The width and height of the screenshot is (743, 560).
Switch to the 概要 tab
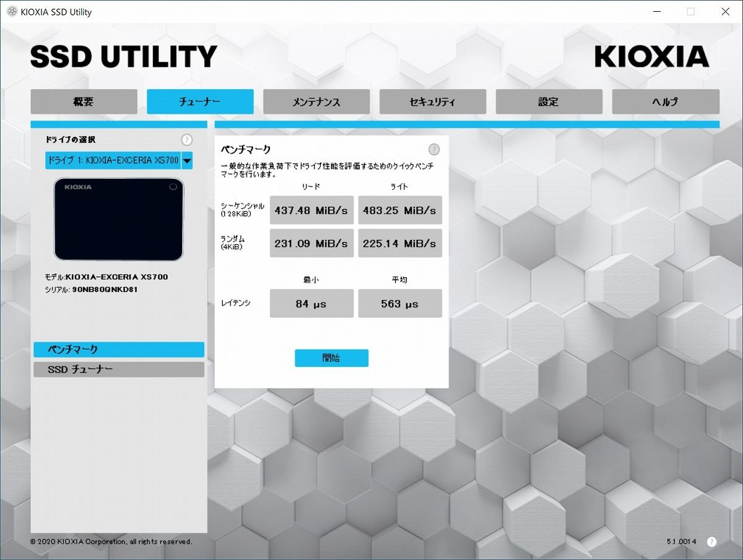click(x=84, y=102)
